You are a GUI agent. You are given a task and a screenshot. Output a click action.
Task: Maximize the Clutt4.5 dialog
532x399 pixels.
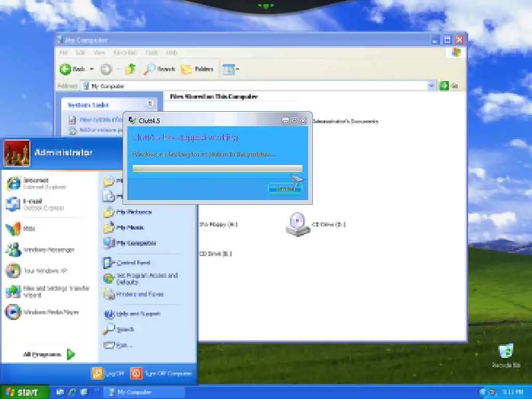[x=294, y=121]
